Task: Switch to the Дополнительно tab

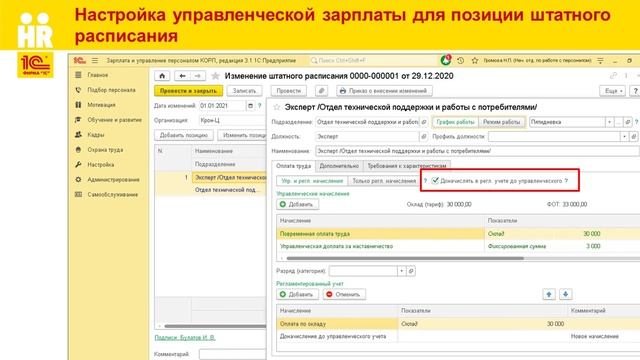Action: (x=339, y=166)
